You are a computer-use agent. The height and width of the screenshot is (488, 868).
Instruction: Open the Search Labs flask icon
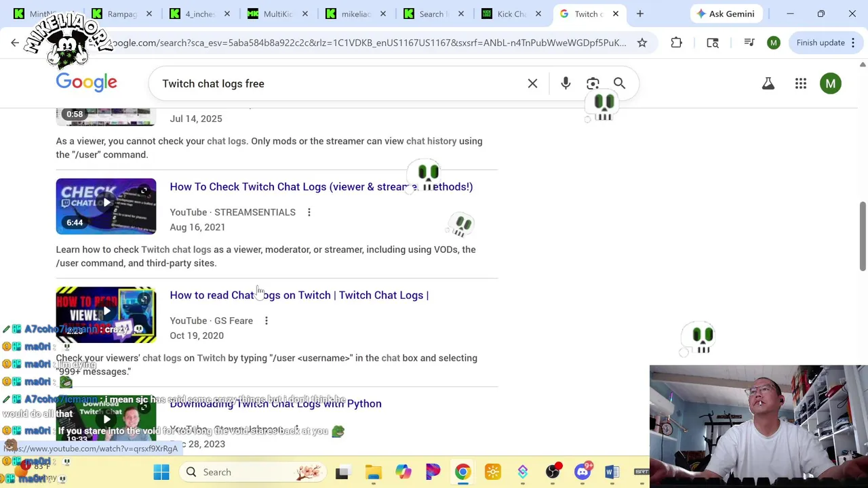click(x=768, y=83)
